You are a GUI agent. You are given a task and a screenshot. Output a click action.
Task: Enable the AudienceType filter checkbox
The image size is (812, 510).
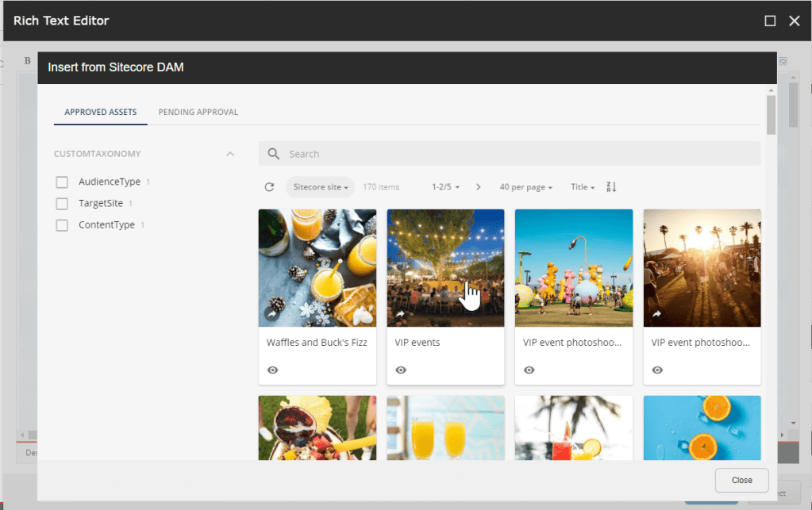62,182
